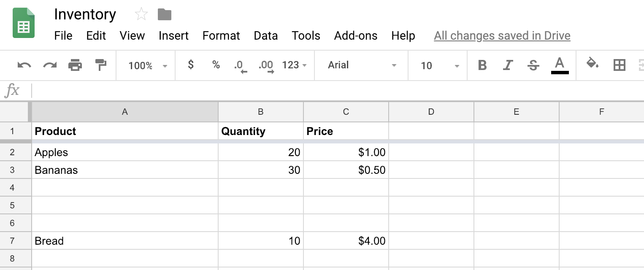Viewport: 644px width, 270px height.
Task: Open the fill color paint bucket
Action: tap(593, 65)
